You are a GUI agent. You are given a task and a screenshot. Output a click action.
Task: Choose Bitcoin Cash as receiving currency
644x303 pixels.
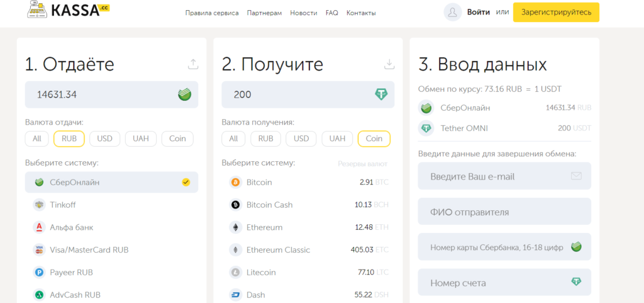308,205
